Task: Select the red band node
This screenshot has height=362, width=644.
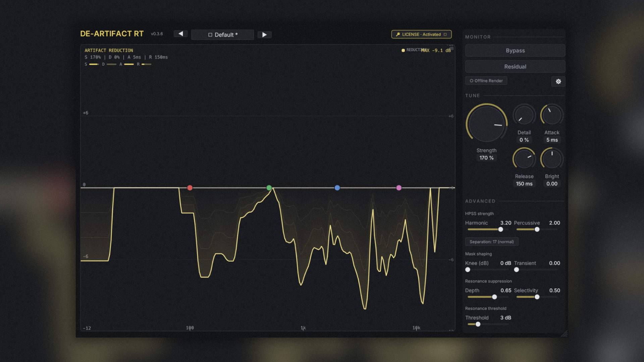Action: point(190,188)
